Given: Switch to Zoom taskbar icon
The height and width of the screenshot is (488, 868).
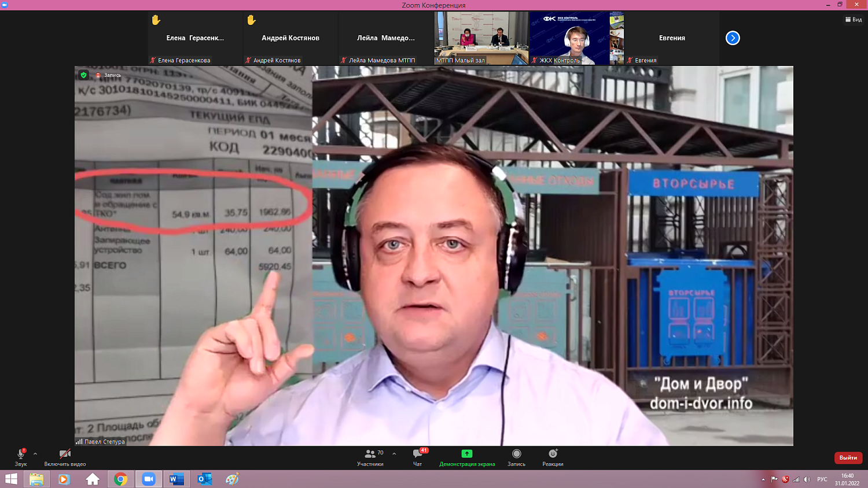Looking at the screenshot, I should point(149,479).
